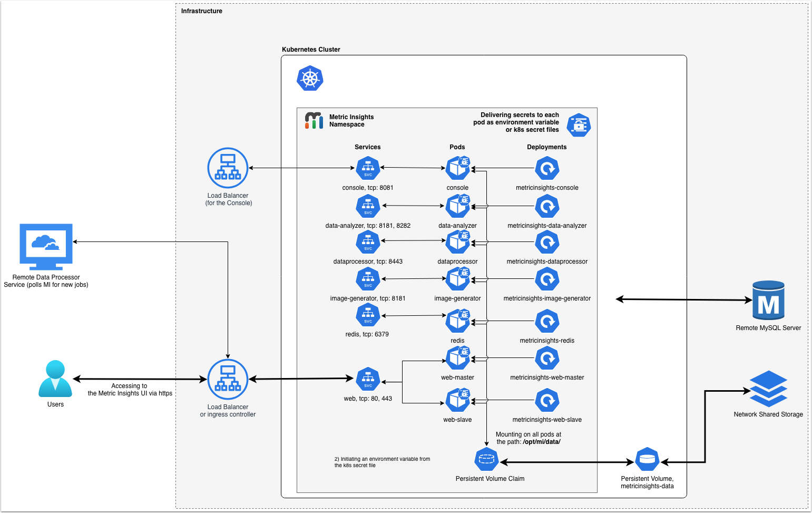This screenshot has height=513, width=812.
Task: Select the Network Shared Storage layers icon
Action: (x=768, y=389)
